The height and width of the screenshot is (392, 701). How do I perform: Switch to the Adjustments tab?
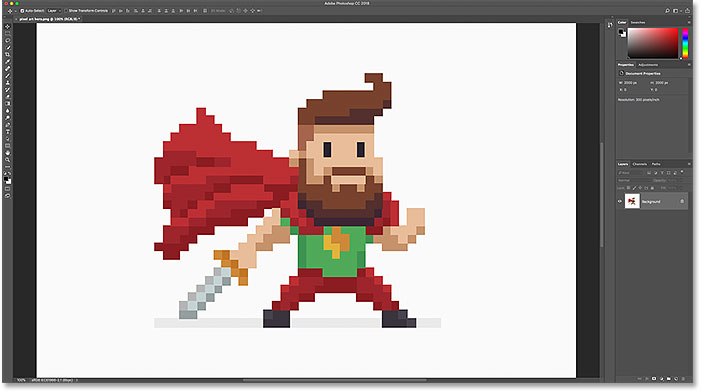point(648,65)
